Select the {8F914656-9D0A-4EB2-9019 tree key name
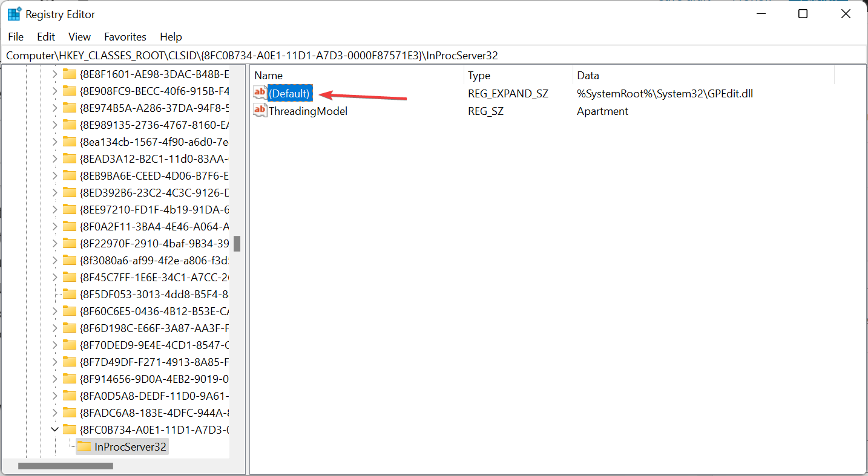The image size is (868, 476). tap(154, 379)
